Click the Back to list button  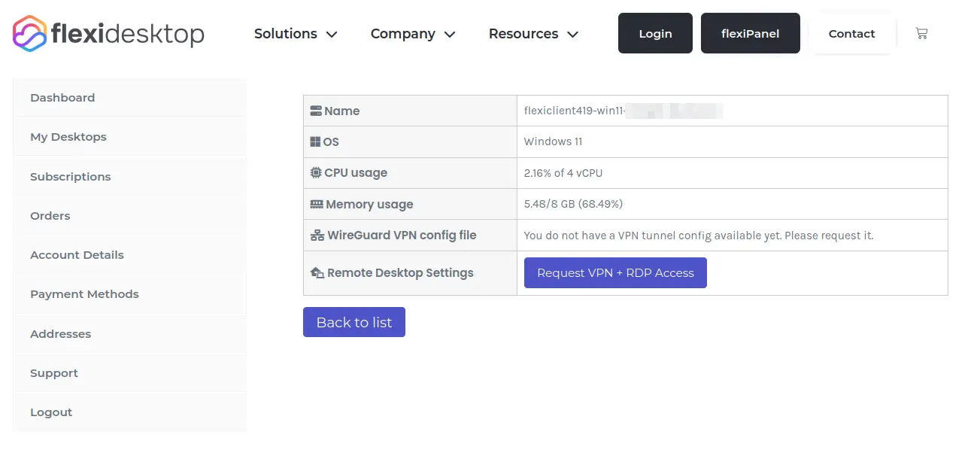(354, 322)
